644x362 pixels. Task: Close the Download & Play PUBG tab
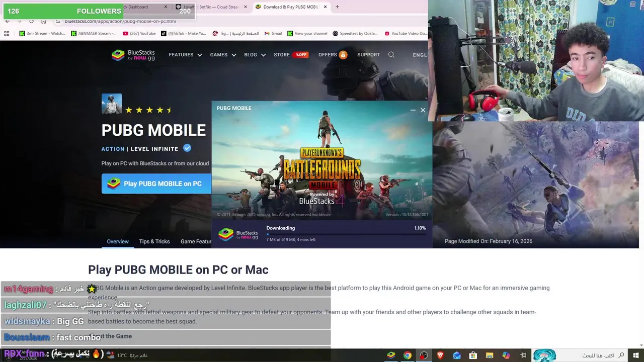coord(325,7)
